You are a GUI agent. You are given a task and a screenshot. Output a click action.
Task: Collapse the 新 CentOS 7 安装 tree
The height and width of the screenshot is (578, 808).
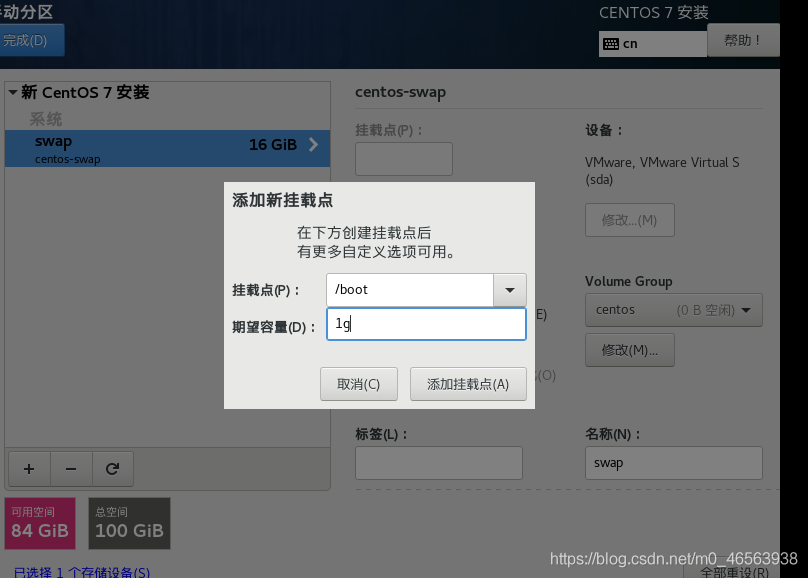(x=12, y=92)
